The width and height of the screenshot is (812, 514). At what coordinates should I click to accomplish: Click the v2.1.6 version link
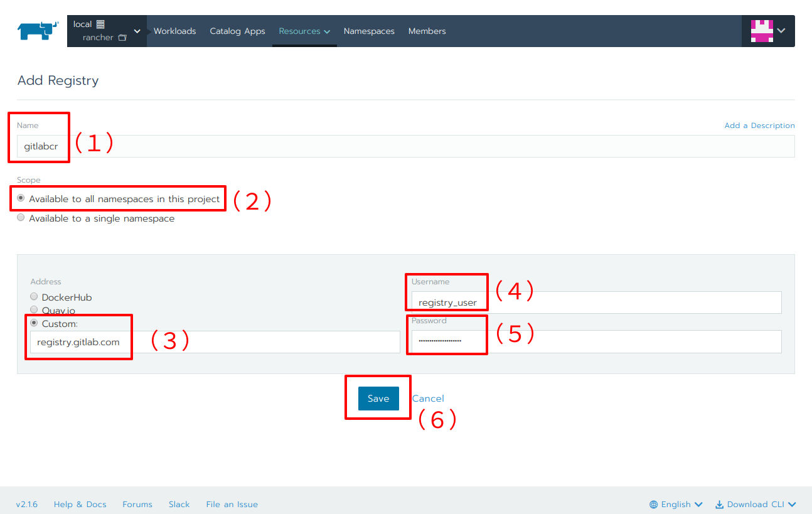(27, 505)
